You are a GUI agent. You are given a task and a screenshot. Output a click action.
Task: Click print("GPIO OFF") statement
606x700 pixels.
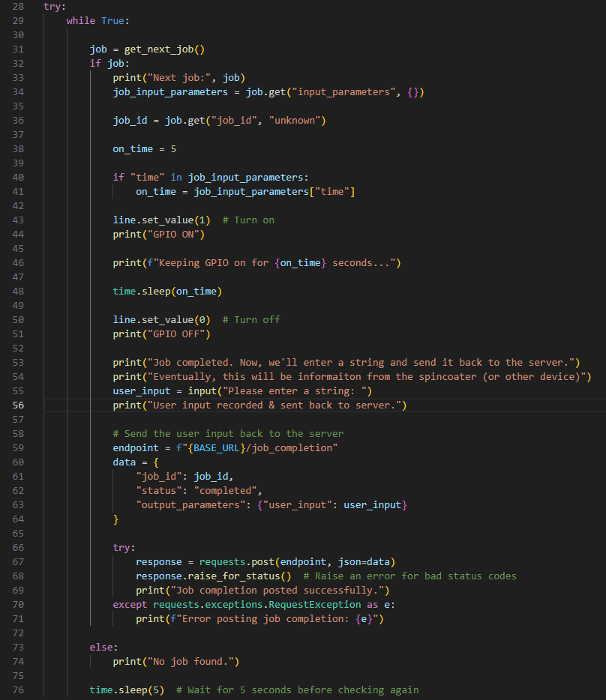coord(161,334)
